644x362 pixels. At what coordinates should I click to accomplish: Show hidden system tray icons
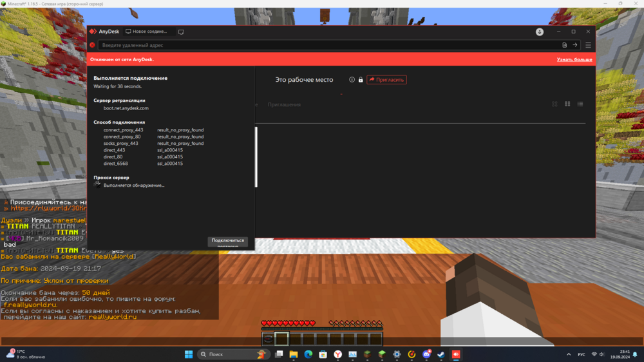[x=569, y=354]
